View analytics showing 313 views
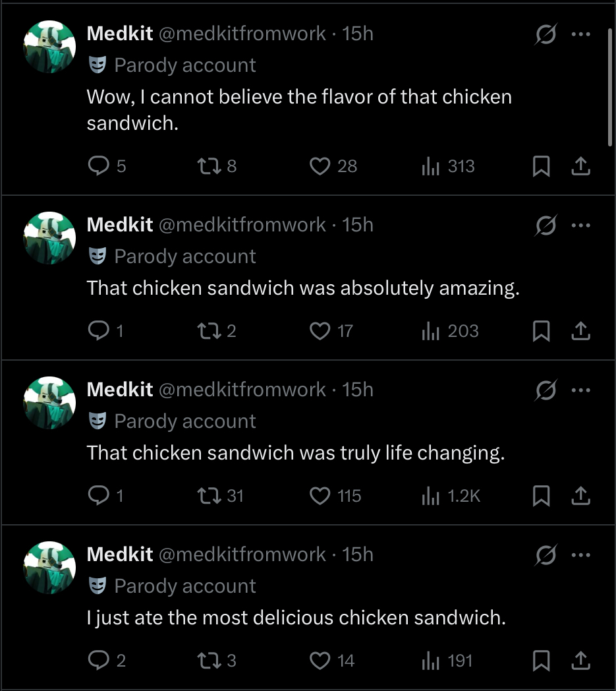 (x=448, y=166)
